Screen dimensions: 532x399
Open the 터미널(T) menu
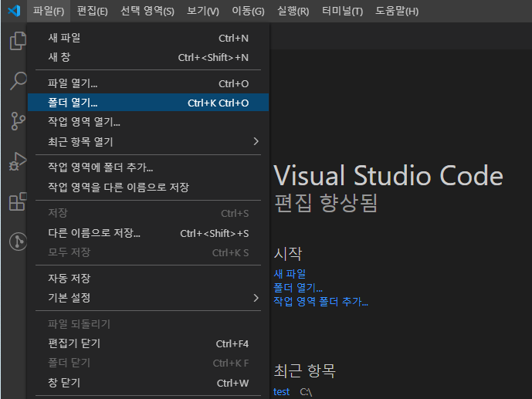pos(342,11)
